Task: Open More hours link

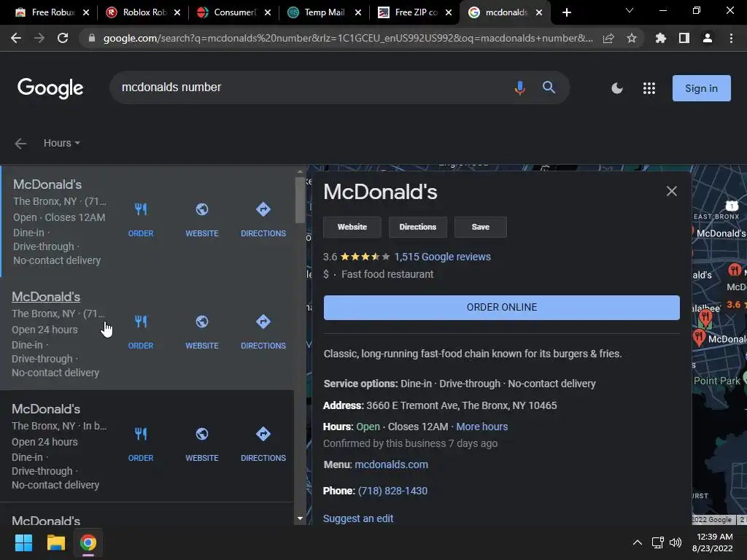Action: coord(481,427)
